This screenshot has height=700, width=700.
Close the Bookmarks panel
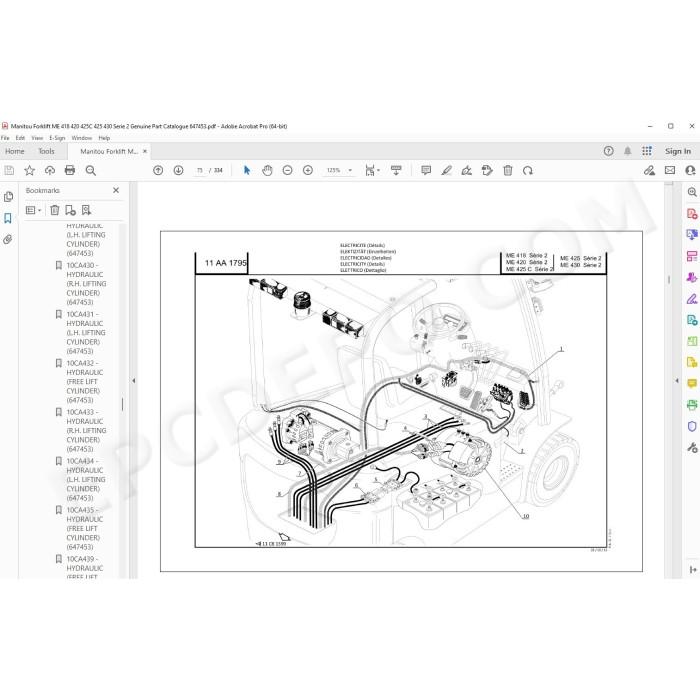116,190
